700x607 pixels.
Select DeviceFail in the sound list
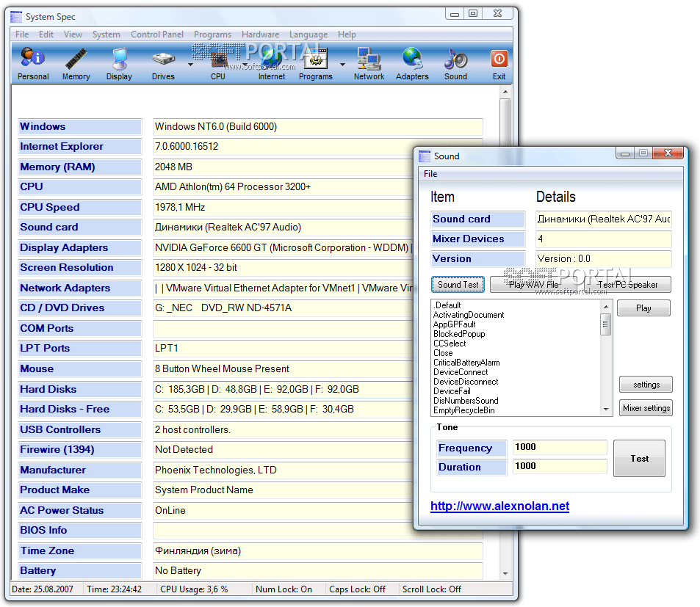pyautogui.click(x=452, y=391)
